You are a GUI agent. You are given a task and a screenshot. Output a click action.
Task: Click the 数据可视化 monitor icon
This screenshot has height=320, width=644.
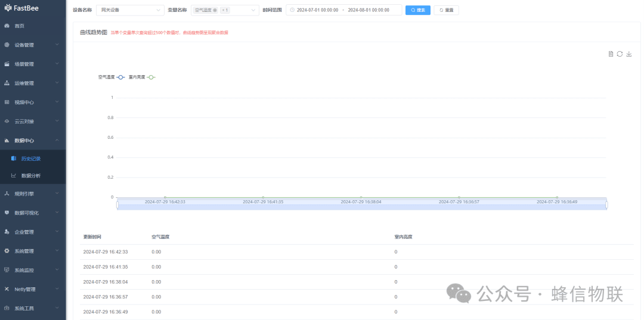[x=7, y=213]
